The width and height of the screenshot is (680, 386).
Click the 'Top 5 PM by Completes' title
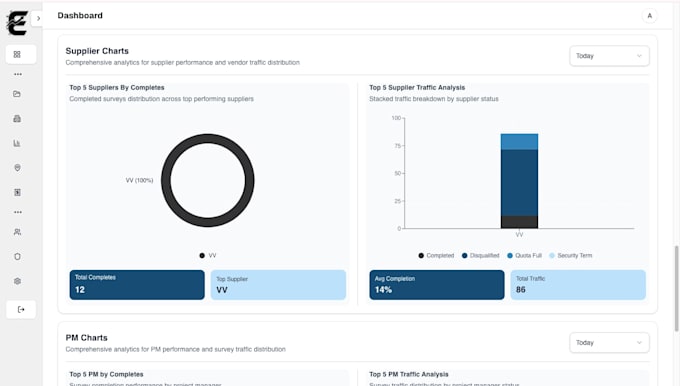pos(106,374)
